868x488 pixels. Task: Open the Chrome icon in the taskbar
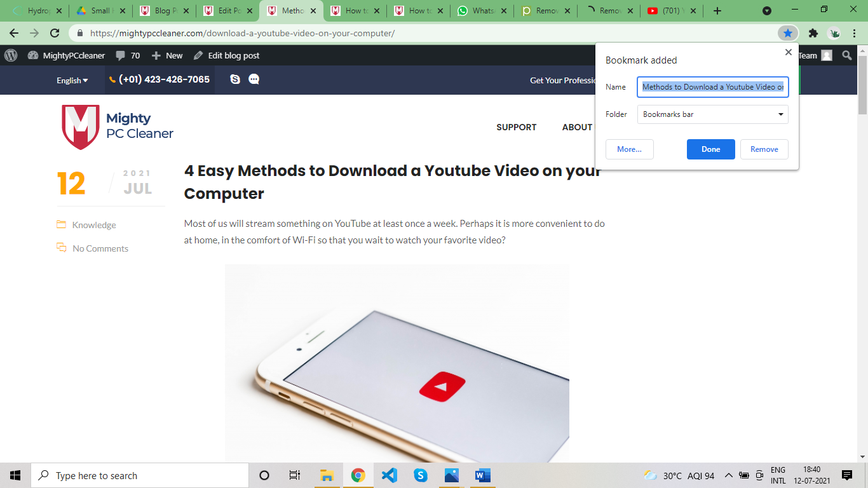click(x=358, y=475)
